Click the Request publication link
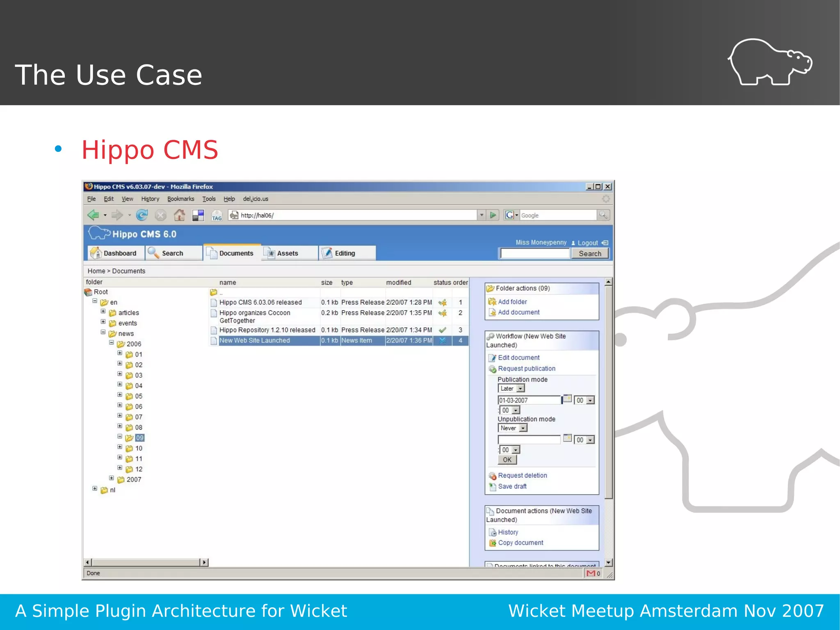This screenshot has width=840, height=630. click(x=526, y=369)
